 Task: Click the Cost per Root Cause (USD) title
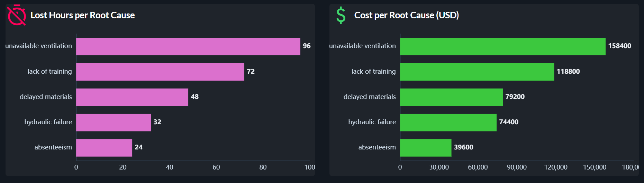406,15
